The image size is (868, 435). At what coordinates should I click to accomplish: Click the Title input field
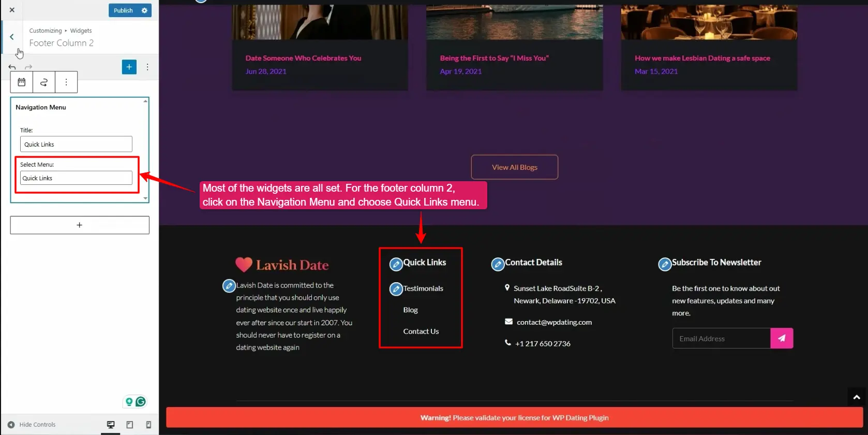tap(76, 144)
